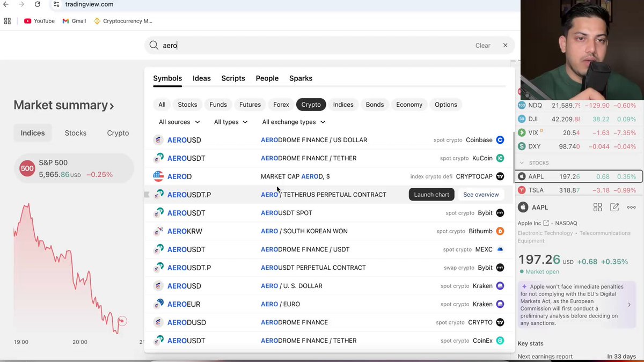The width and height of the screenshot is (644, 362).
Task: Select the Futures filter chip
Action: [x=250, y=105]
